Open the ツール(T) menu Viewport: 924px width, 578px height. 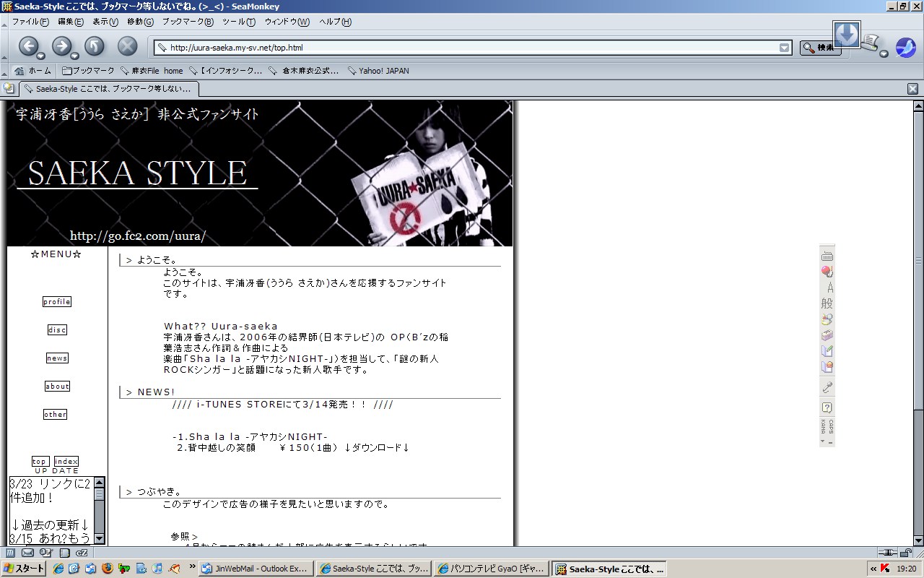239,22
